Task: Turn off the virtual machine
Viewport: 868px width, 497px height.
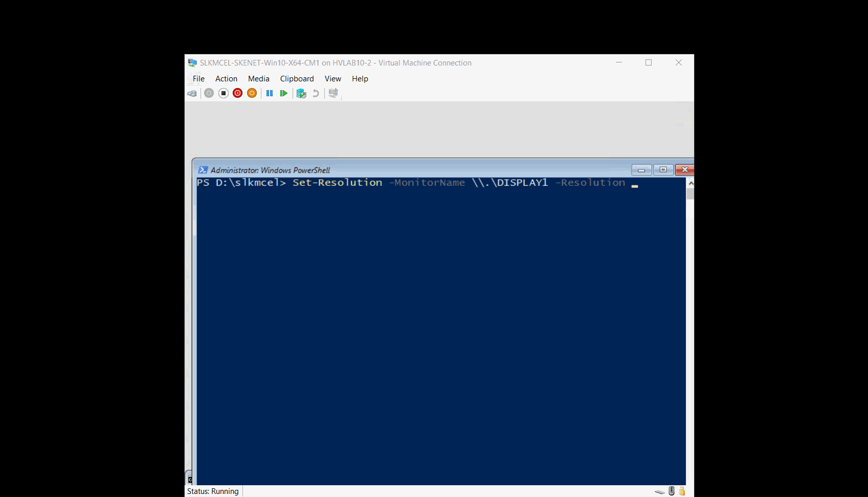Action: tap(223, 93)
